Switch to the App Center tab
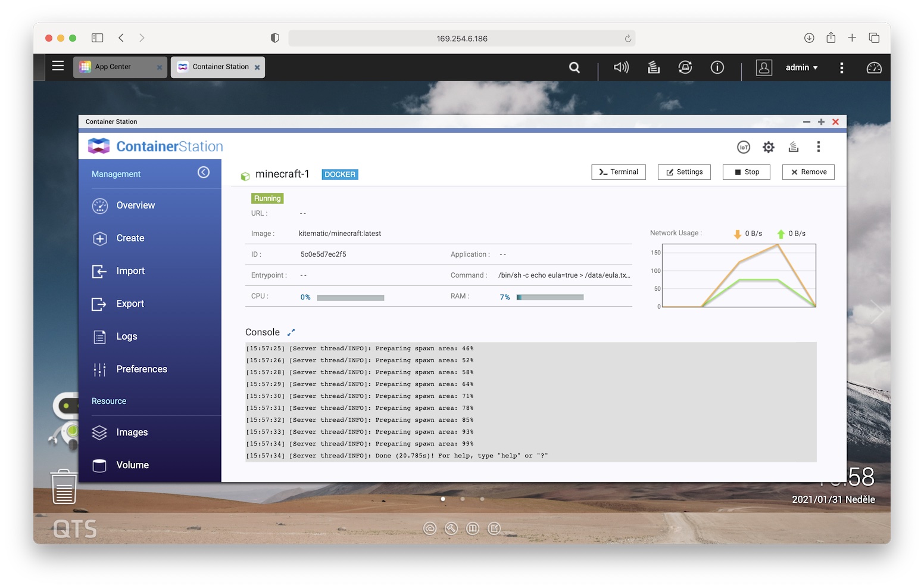This screenshot has width=924, height=588. pos(113,67)
